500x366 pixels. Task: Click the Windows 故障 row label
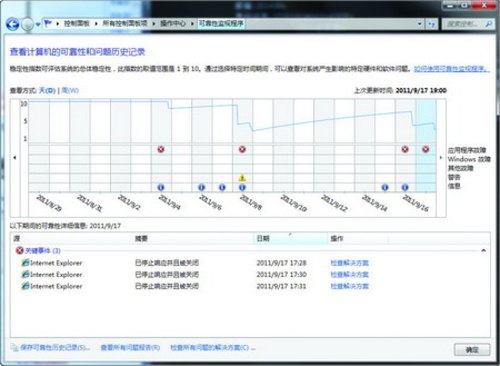tap(469, 159)
